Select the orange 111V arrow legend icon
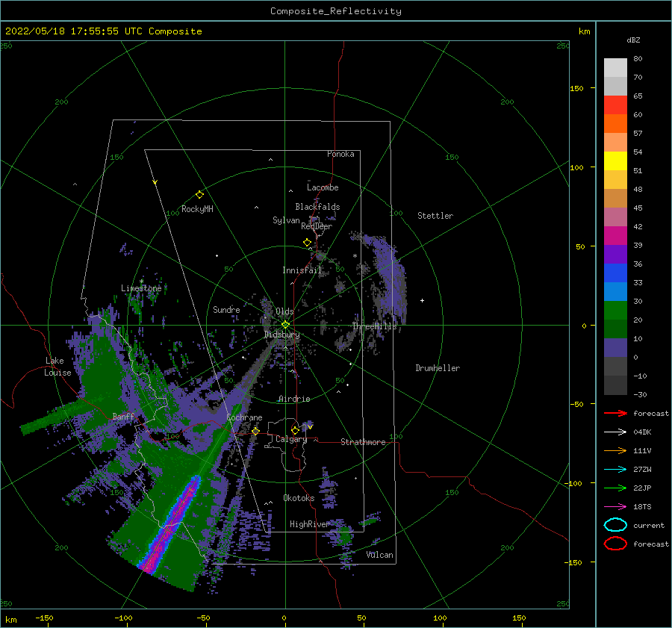Viewport: 672px width, 628px height. tap(615, 450)
